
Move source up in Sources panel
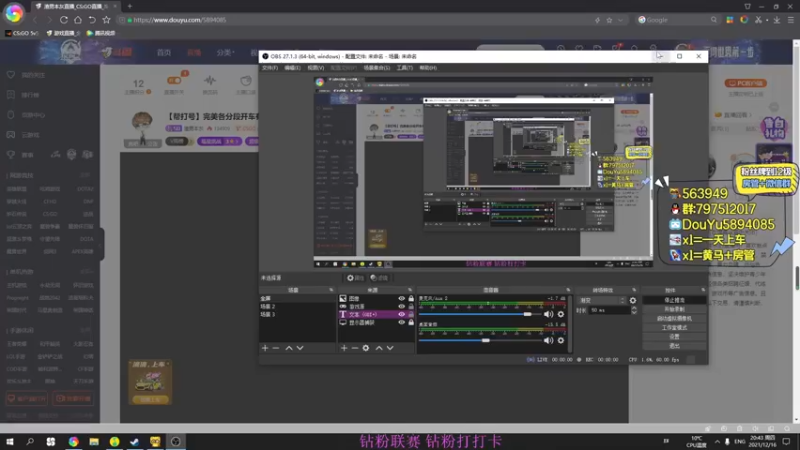coord(379,348)
